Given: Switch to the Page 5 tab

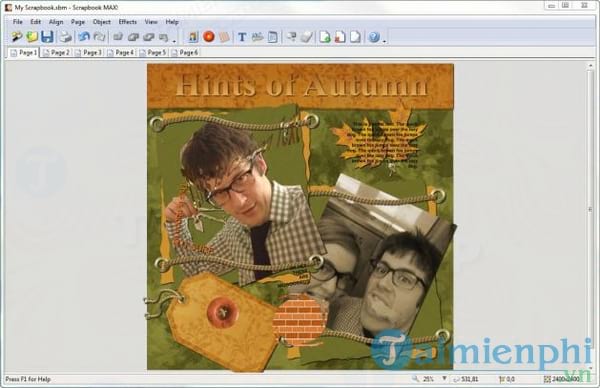Looking at the screenshot, I should coord(152,53).
